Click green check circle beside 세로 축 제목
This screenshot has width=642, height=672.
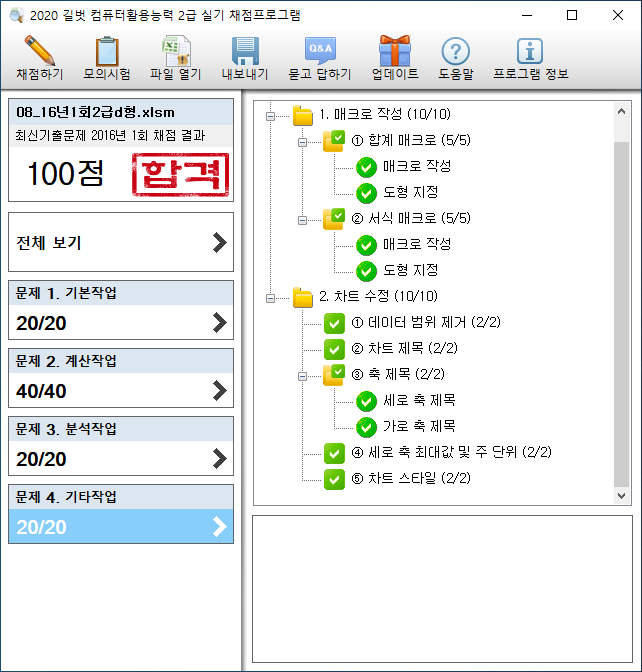tap(366, 401)
